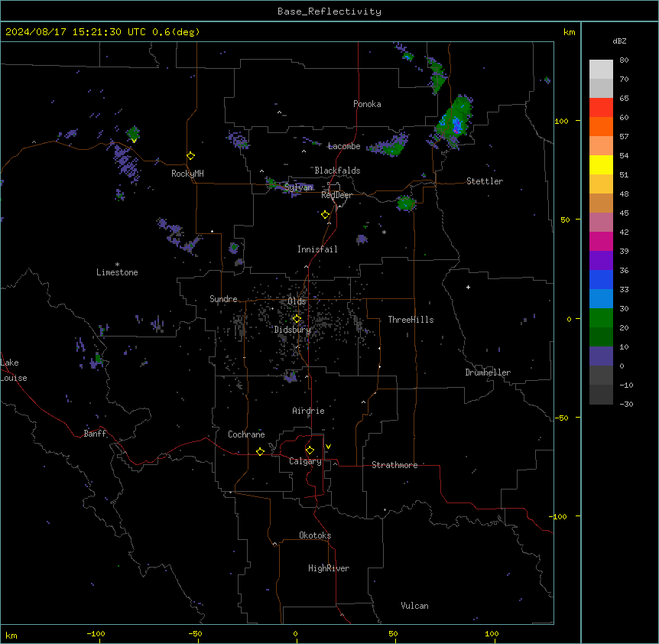The image size is (659, 644).
Task: Click the yellow diamond marker above Didsbury
Action: [297, 319]
